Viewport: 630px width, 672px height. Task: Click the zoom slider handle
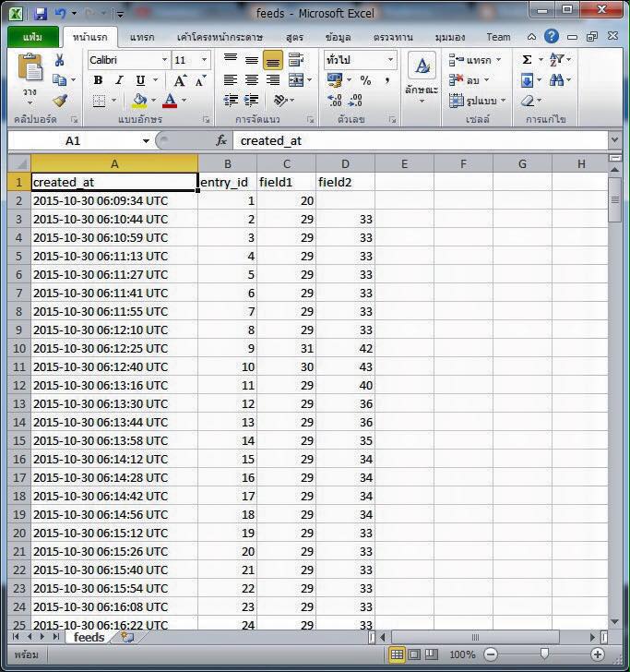click(544, 654)
